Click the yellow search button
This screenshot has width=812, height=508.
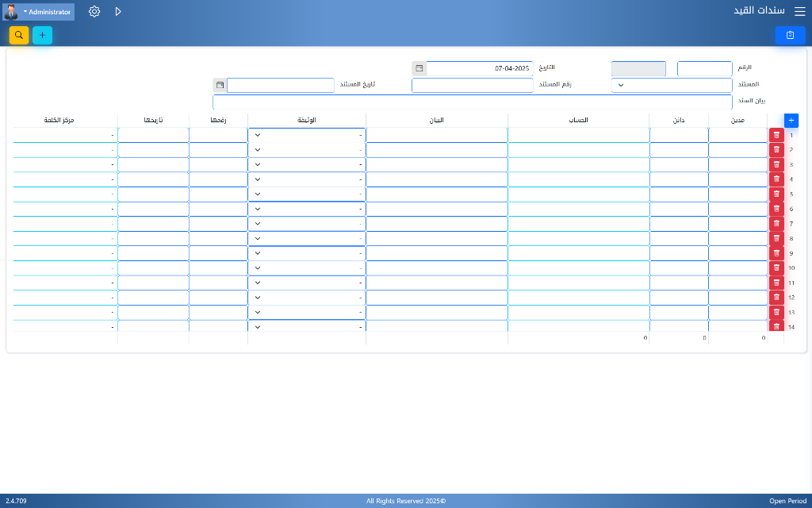tap(19, 35)
